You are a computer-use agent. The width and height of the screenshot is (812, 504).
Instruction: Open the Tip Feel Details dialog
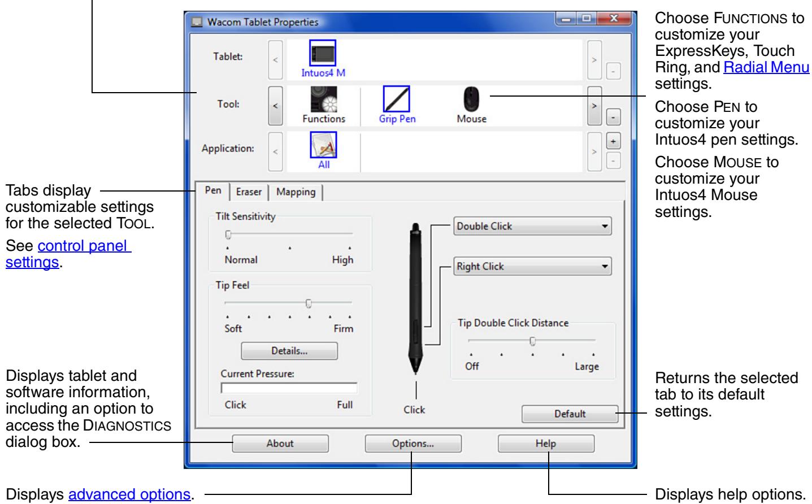[x=289, y=351]
